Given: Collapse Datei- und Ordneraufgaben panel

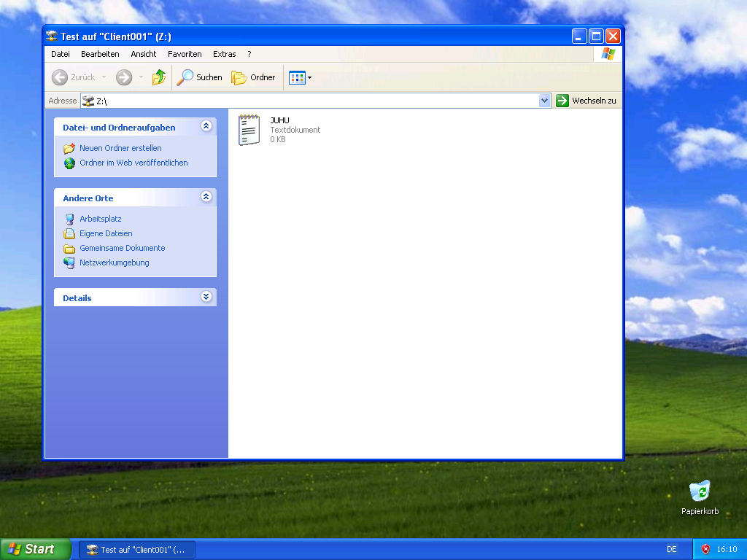Looking at the screenshot, I should tap(206, 126).
